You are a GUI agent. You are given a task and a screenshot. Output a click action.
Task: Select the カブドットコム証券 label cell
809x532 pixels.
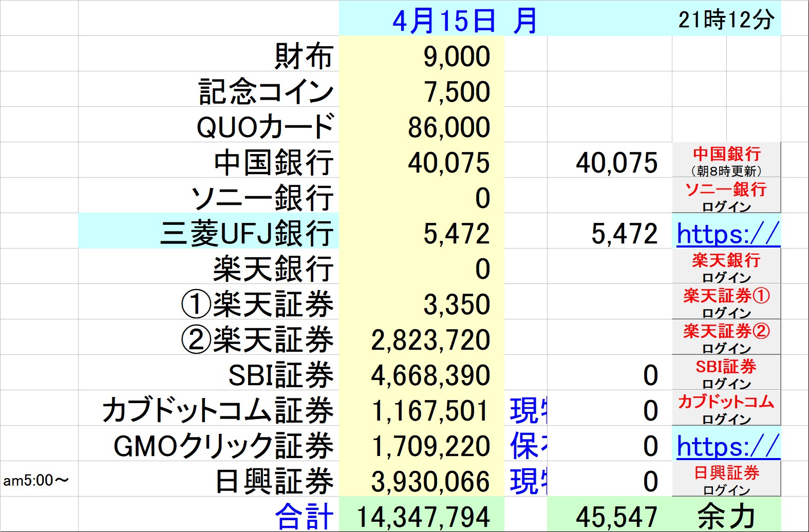209,408
